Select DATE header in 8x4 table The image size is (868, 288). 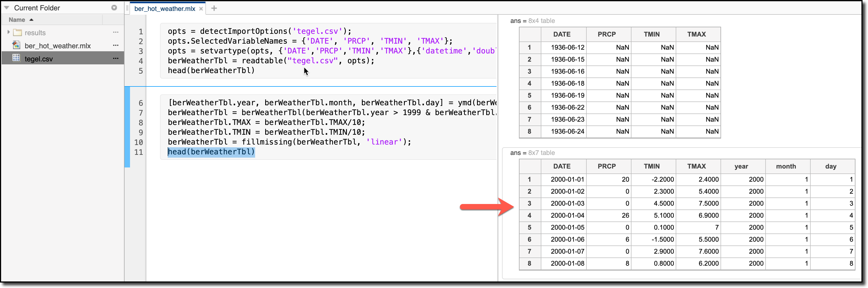562,34
